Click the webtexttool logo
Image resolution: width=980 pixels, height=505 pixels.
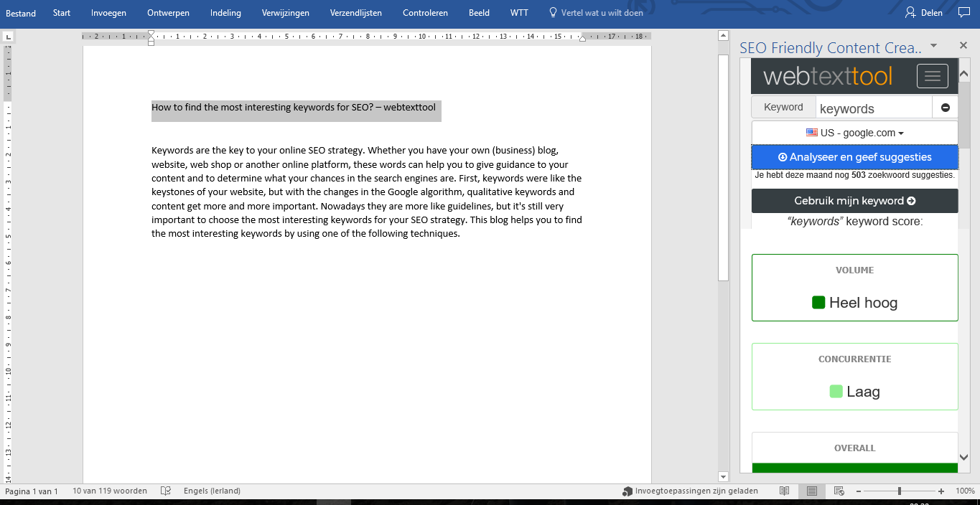(828, 76)
